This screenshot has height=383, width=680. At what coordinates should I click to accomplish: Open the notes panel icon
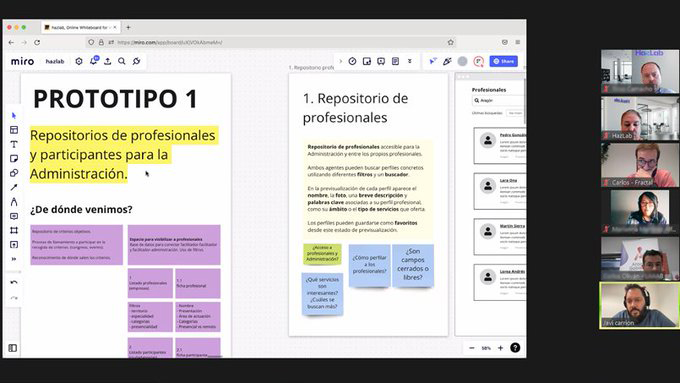click(x=396, y=61)
